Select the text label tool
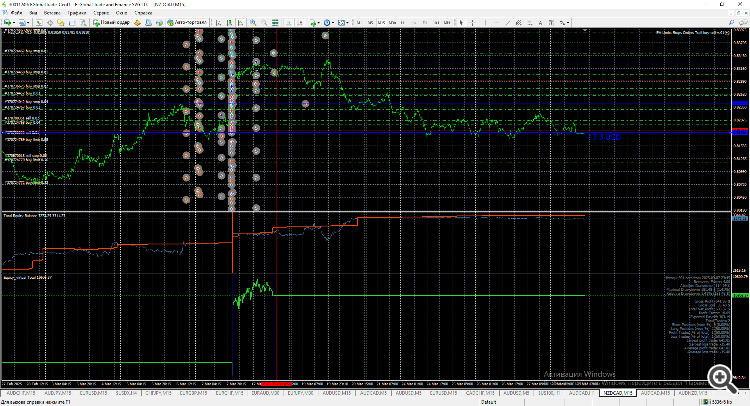Image resolution: width=750 pixels, height=406 pixels. [551, 22]
